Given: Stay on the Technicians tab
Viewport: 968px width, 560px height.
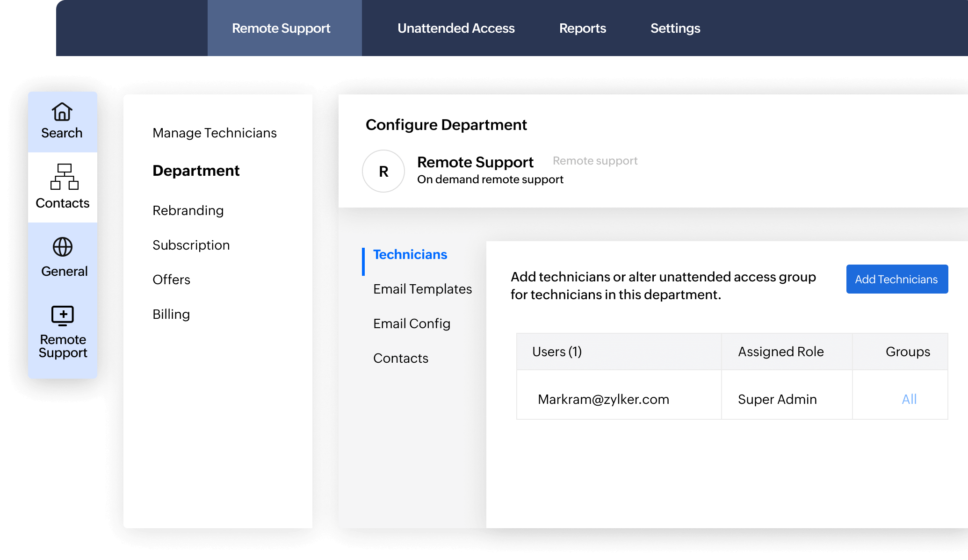Looking at the screenshot, I should (x=409, y=254).
